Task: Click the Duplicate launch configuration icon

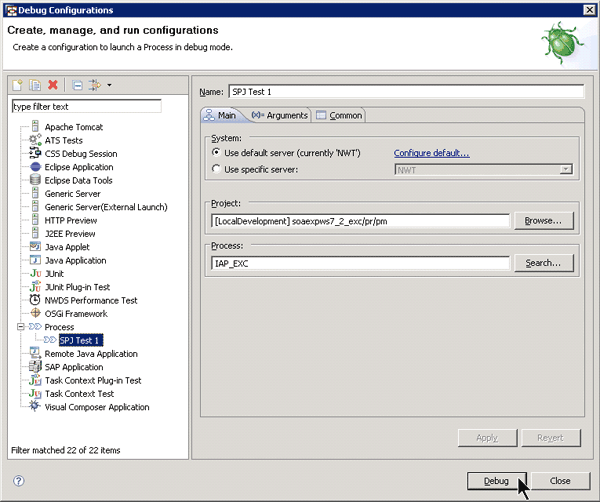Action: (34, 86)
